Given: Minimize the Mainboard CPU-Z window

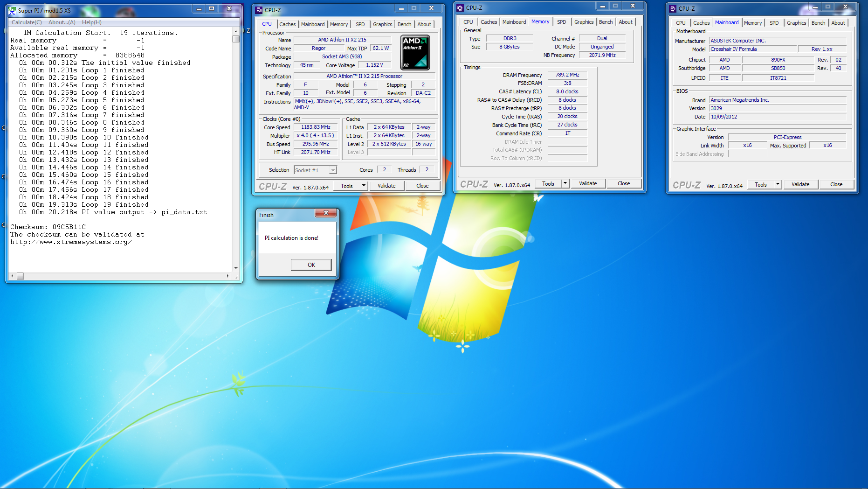Looking at the screenshot, I should (815, 7).
